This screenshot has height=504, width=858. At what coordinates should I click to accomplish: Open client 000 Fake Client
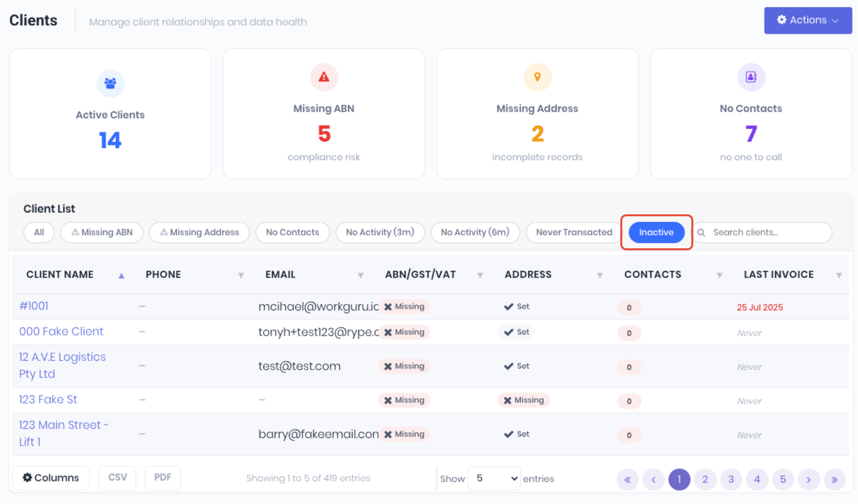click(x=61, y=332)
